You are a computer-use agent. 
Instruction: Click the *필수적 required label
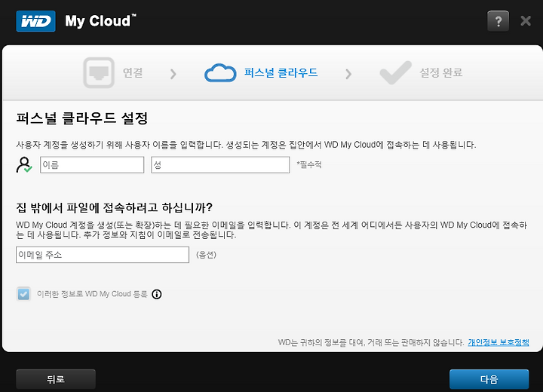(x=309, y=165)
